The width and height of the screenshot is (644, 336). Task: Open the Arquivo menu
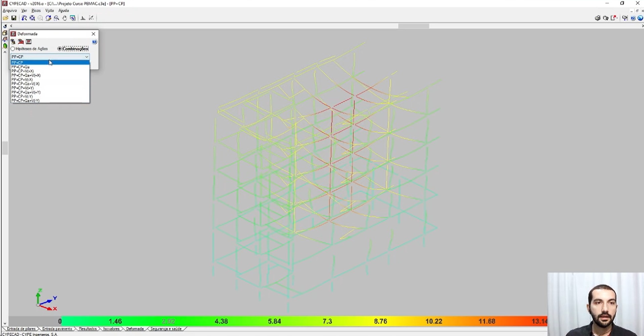(10, 10)
